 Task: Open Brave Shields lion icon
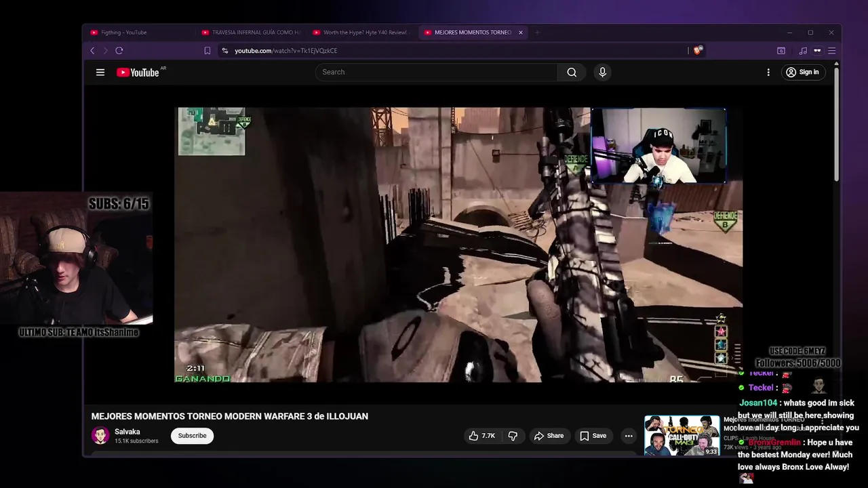coord(698,50)
